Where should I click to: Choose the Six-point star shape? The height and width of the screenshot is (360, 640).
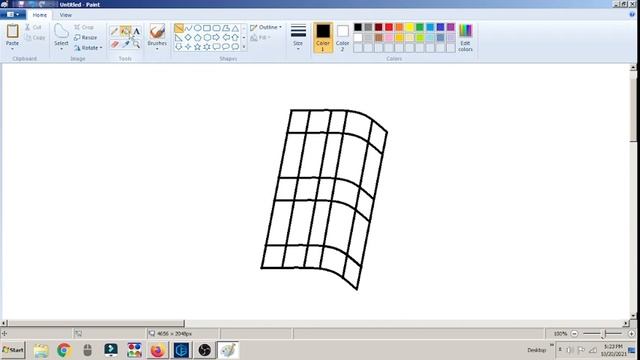click(207, 47)
